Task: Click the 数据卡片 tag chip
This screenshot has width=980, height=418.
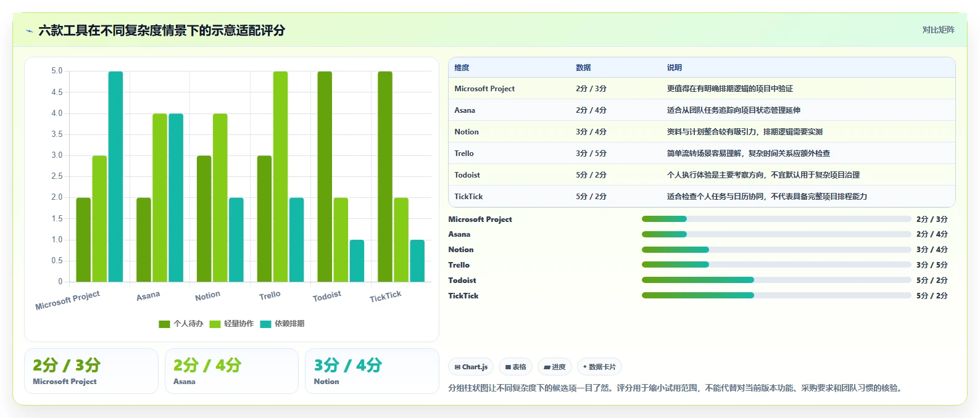Action: (599, 367)
